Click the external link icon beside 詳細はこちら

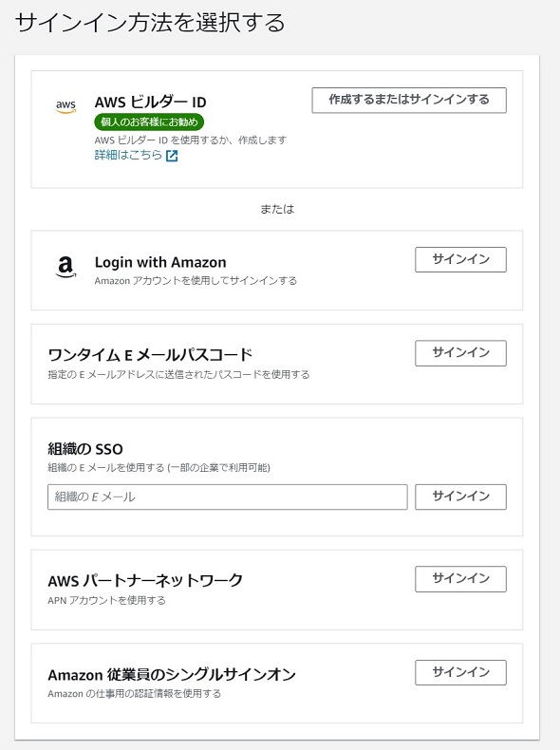[x=172, y=156]
